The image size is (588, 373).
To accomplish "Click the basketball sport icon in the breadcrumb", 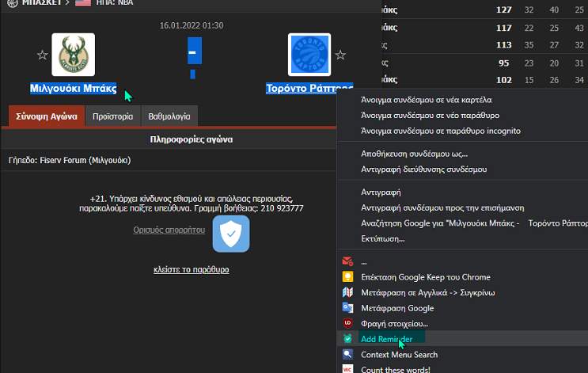I will click(13, 3).
